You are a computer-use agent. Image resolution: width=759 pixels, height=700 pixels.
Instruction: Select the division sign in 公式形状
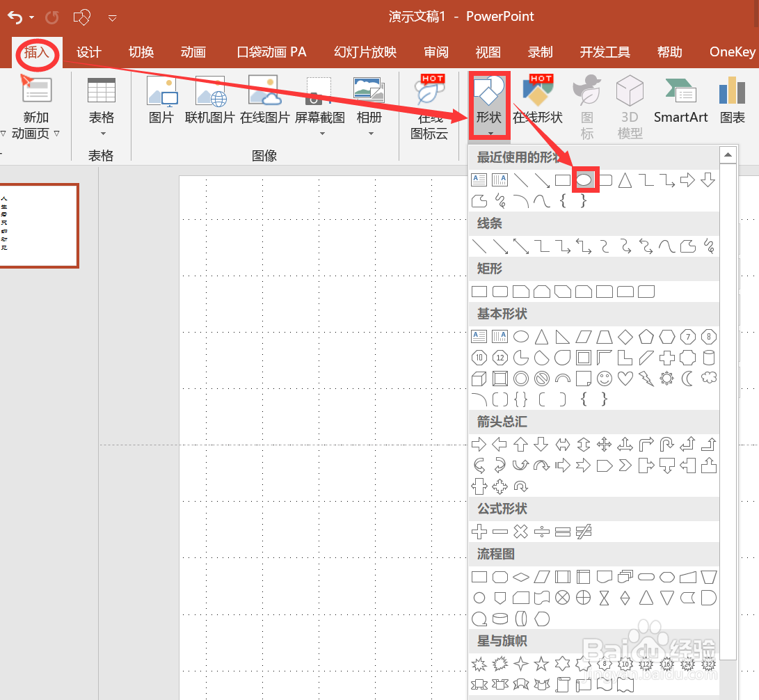[x=542, y=532]
